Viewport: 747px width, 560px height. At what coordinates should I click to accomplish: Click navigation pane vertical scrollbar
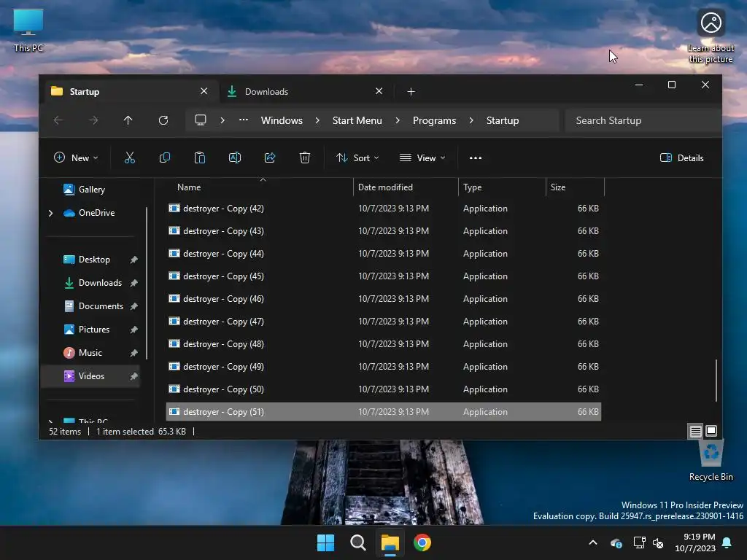tap(146, 284)
